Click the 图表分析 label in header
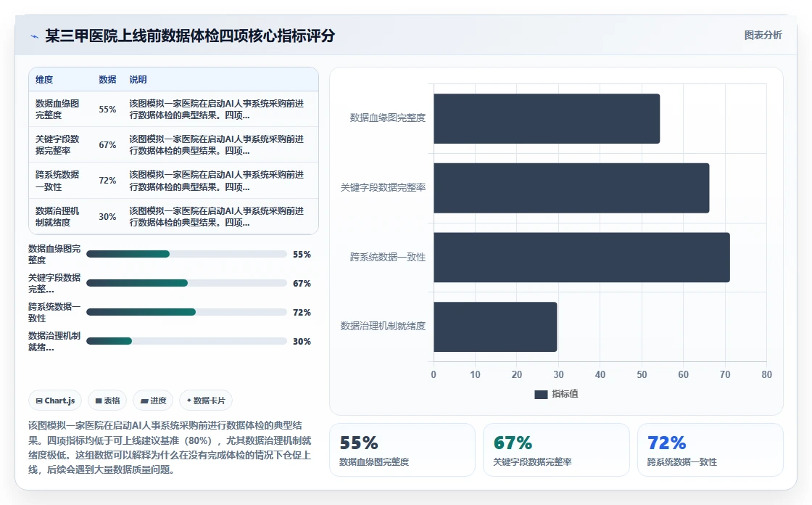This screenshot has height=505, width=812. [x=763, y=36]
